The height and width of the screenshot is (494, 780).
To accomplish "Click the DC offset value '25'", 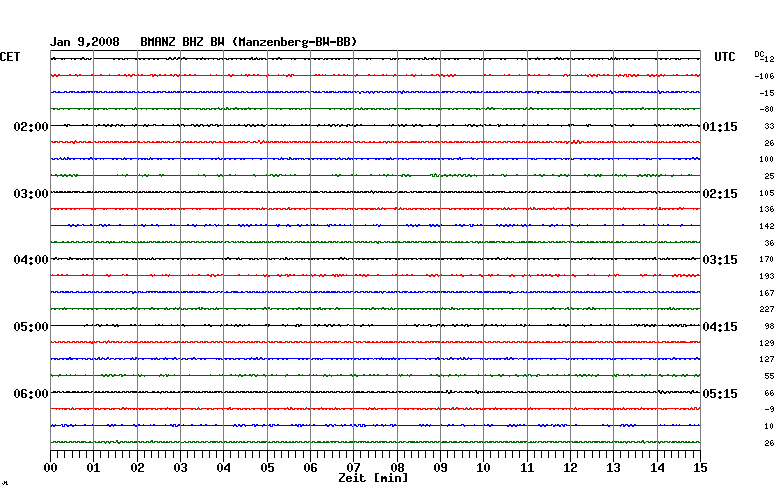I will click(x=770, y=176).
